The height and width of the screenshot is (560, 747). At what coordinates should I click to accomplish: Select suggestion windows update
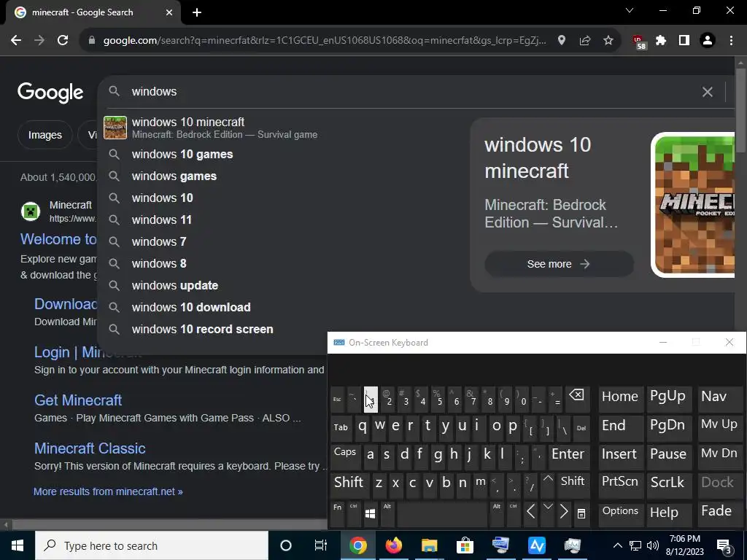pyautogui.click(x=283, y=286)
